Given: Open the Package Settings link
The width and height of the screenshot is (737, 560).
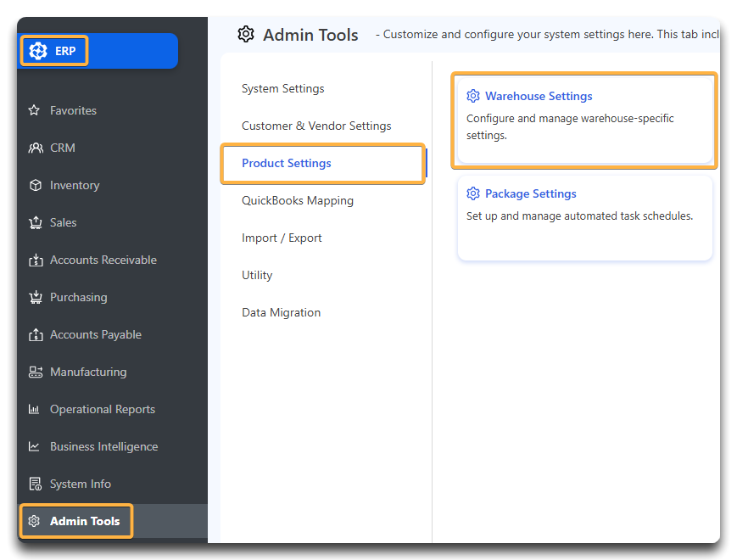Looking at the screenshot, I should (531, 193).
